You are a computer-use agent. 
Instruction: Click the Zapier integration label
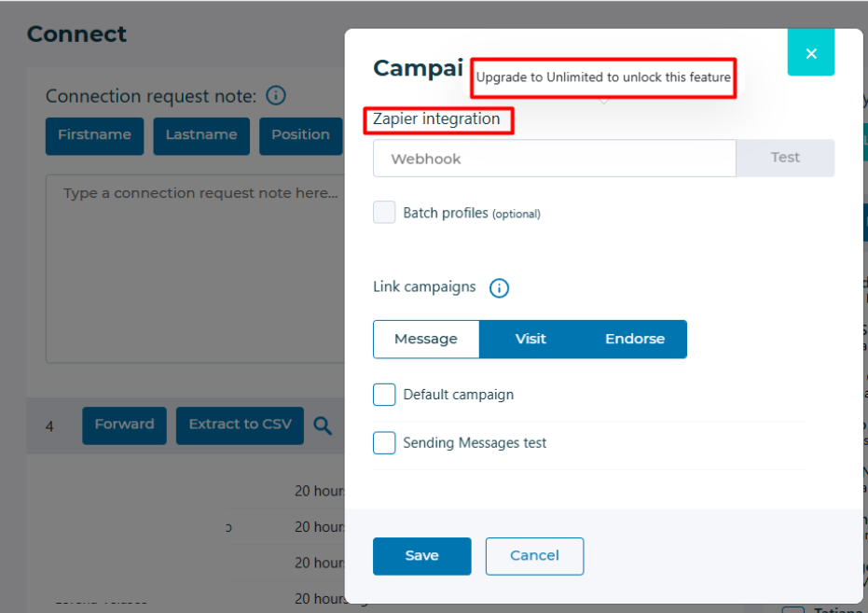(436, 119)
